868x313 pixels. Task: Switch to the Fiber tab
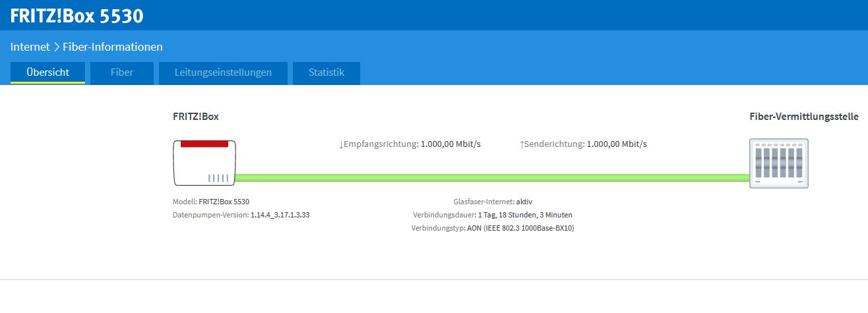point(122,72)
